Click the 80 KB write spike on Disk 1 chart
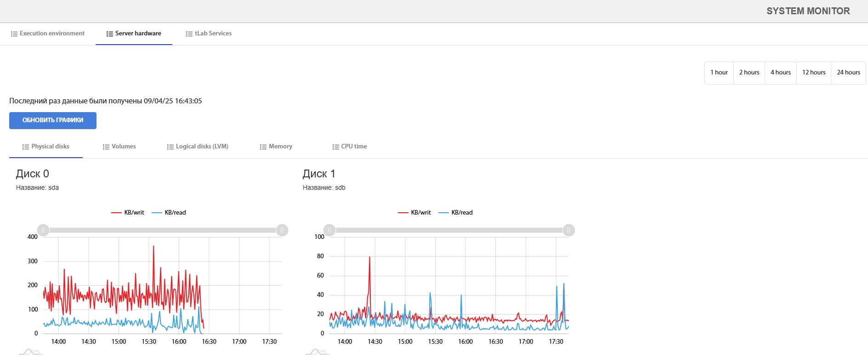Viewport: 868px width, 363px height. click(x=369, y=258)
